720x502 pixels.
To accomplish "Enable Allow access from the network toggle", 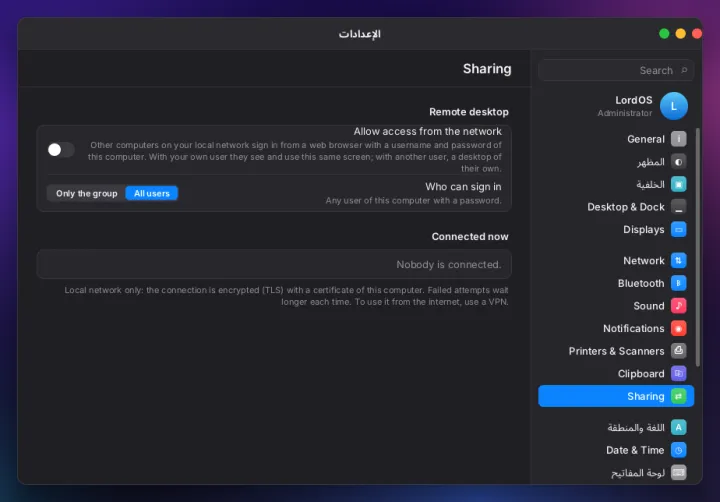I will click(61, 150).
